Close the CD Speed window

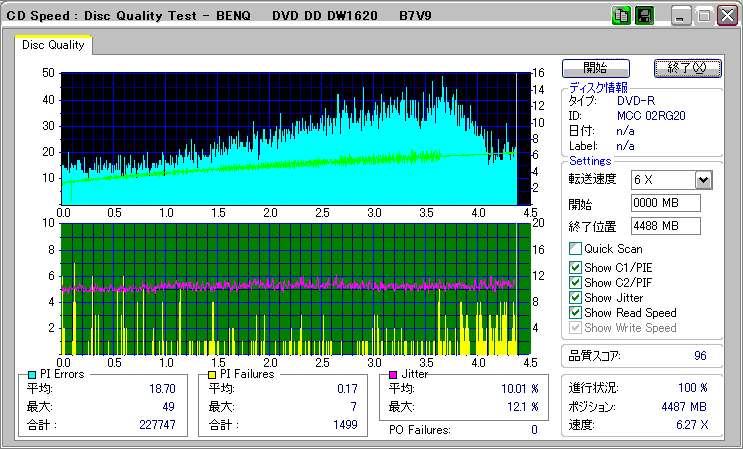(727, 16)
